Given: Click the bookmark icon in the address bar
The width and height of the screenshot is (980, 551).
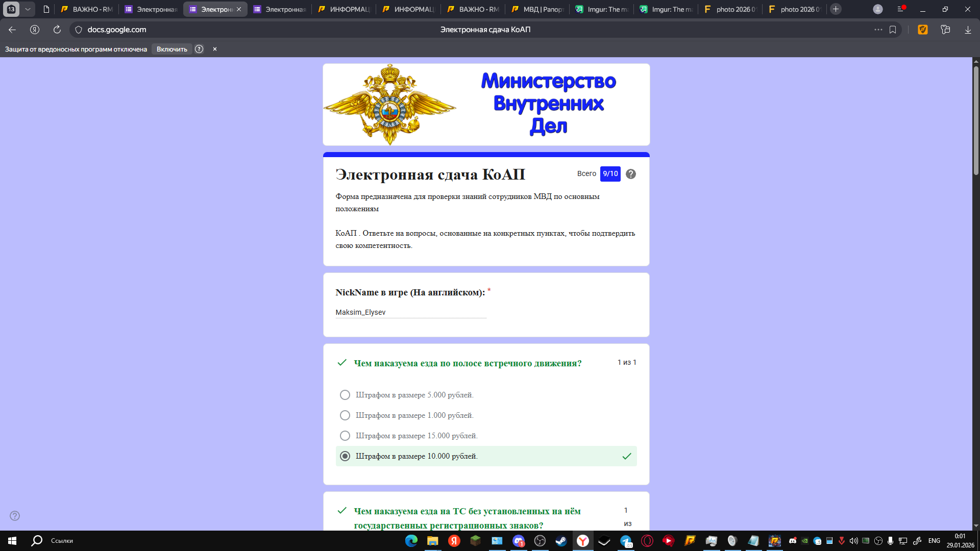Looking at the screenshot, I should pyautogui.click(x=893, y=30).
